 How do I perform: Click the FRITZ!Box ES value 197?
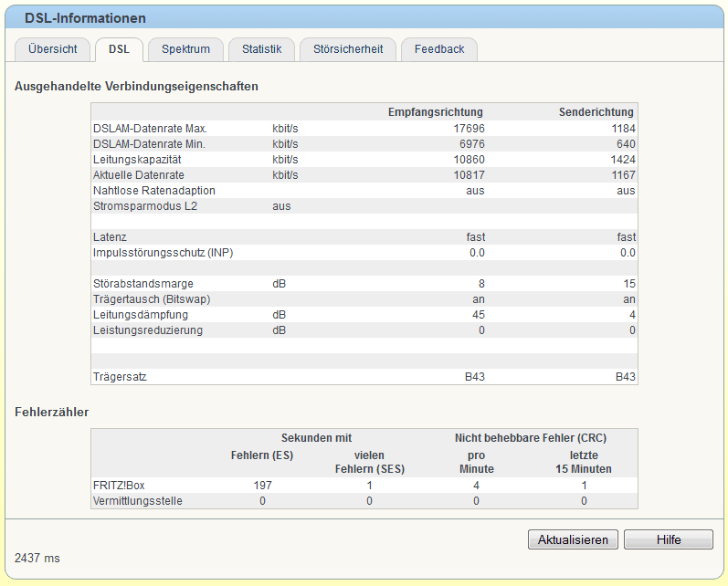tap(262, 486)
